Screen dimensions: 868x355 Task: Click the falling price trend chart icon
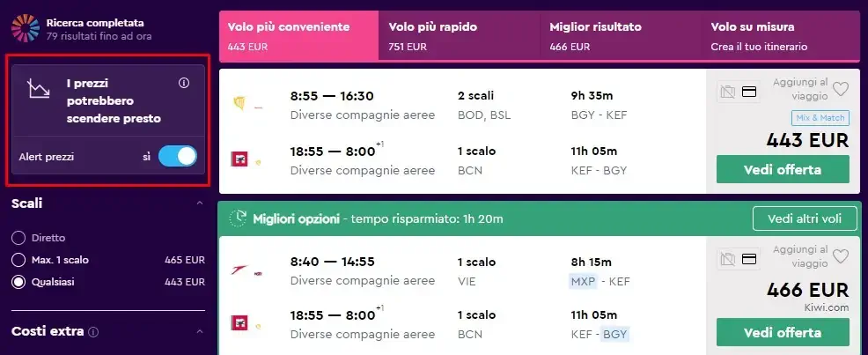pos(39,89)
